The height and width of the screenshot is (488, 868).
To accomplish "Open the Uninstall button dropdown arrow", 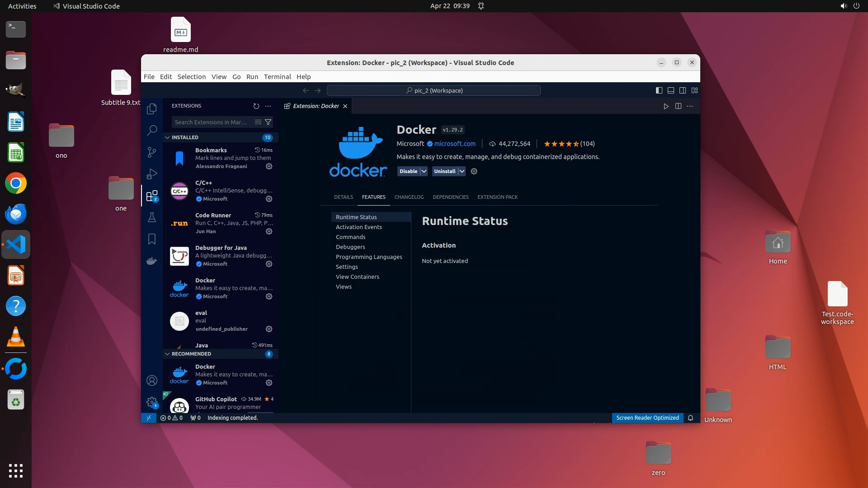I will (462, 171).
